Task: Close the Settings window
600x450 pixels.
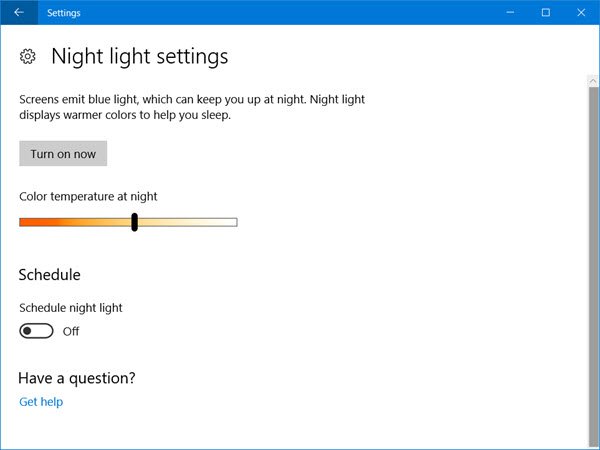Action: coord(589,13)
